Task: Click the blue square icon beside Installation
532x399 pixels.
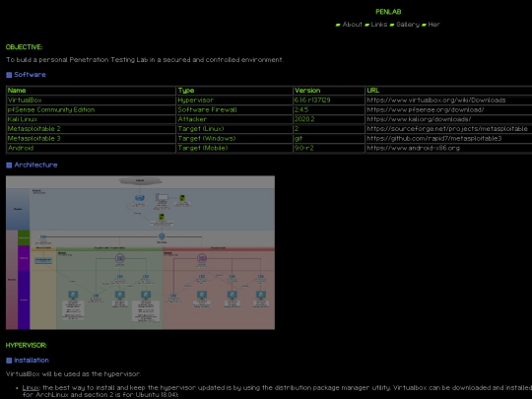Action: [9, 361]
